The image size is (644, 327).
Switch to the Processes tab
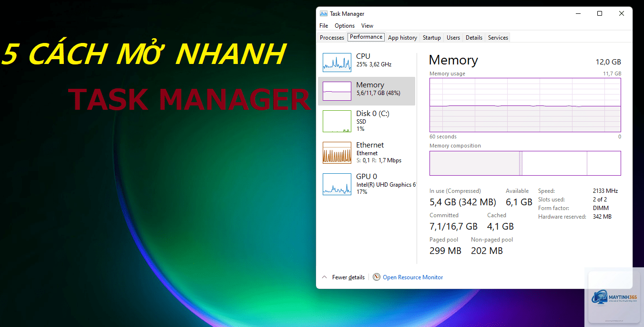[332, 38]
